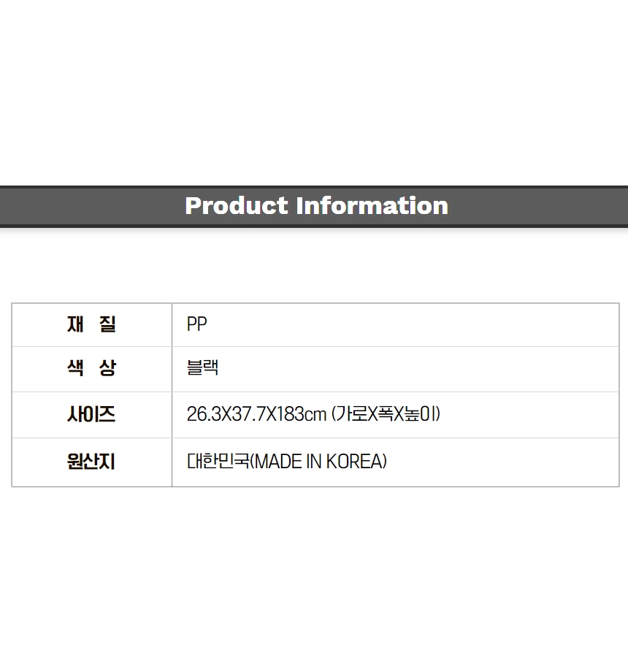This screenshot has height=672, width=628.
Task: Select the 블랙 color value
Action: pyautogui.click(x=202, y=367)
